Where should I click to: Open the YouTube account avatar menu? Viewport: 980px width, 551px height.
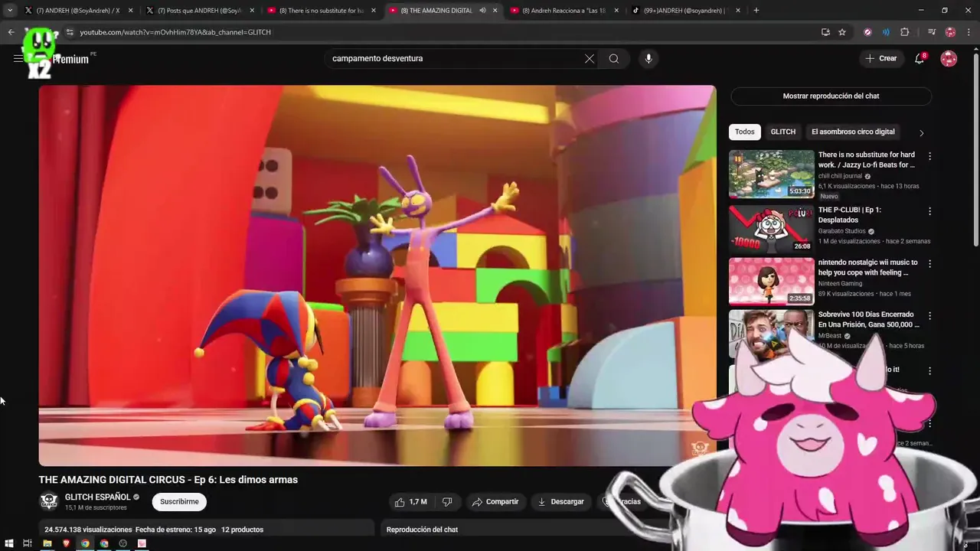coord(949,58)
